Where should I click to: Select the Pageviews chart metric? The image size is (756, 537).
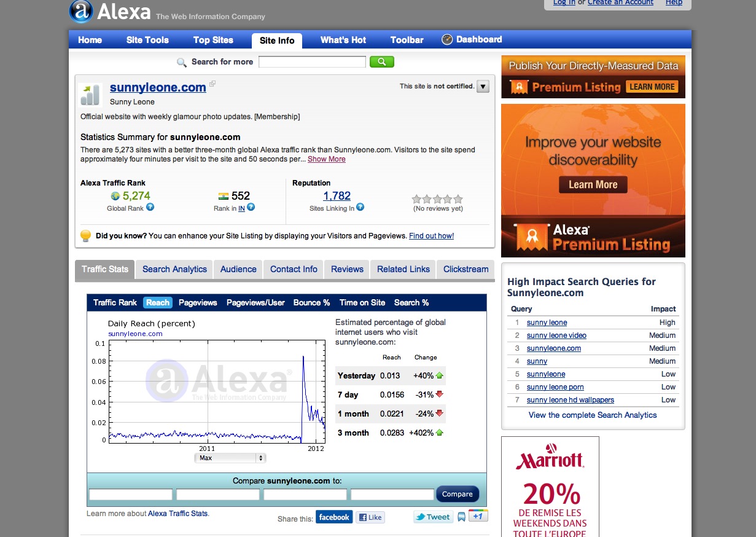point(198,302)
